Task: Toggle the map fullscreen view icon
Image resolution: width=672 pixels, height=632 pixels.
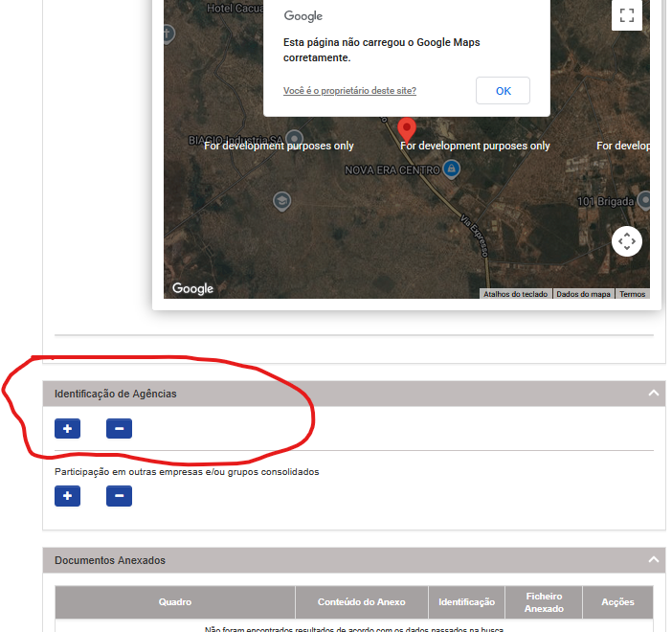Action: [626, 15]
